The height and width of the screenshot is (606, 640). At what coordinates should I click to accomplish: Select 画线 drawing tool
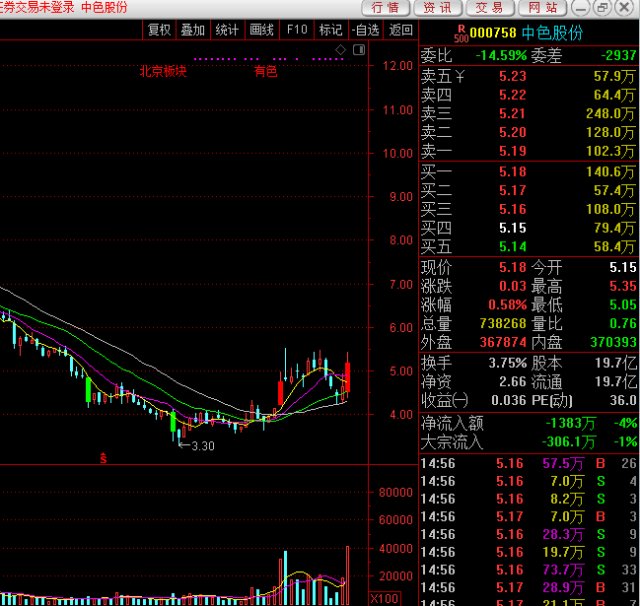(262, 30)
